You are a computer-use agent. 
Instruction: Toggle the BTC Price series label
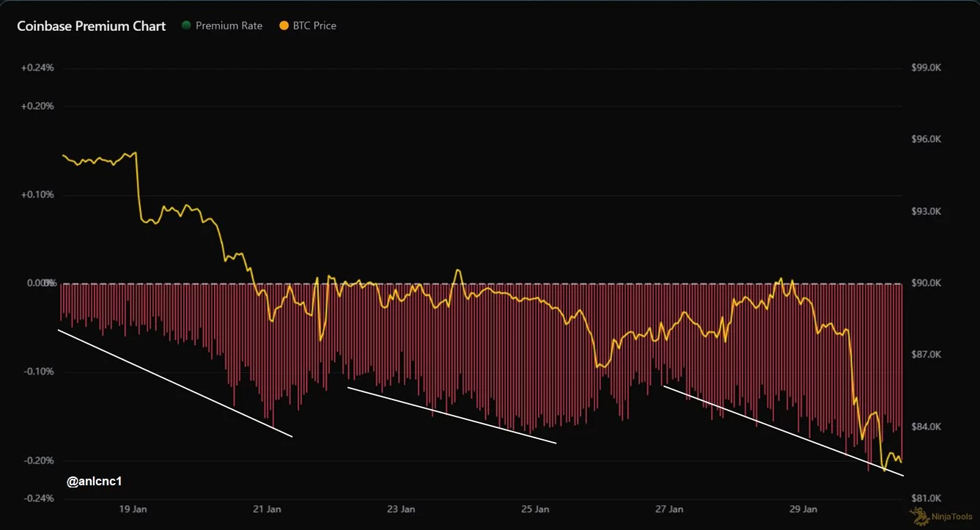tap(314, 26)
